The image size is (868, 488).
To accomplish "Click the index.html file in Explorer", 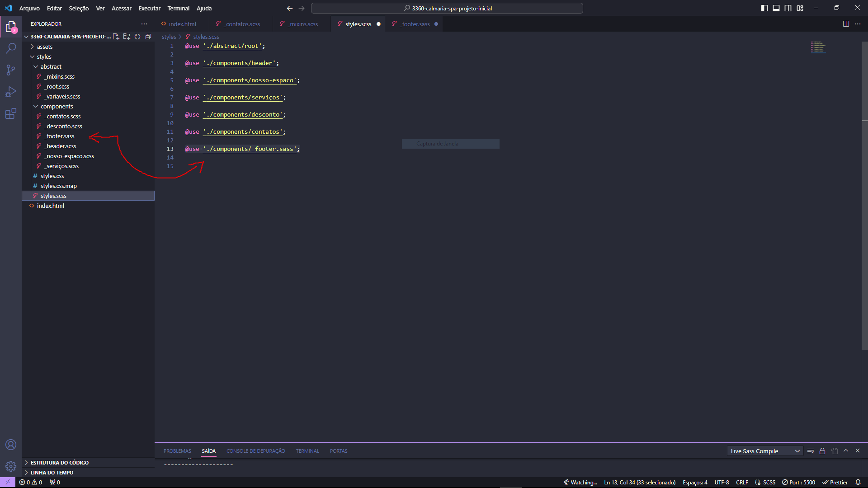I will [x=50, y=206].
